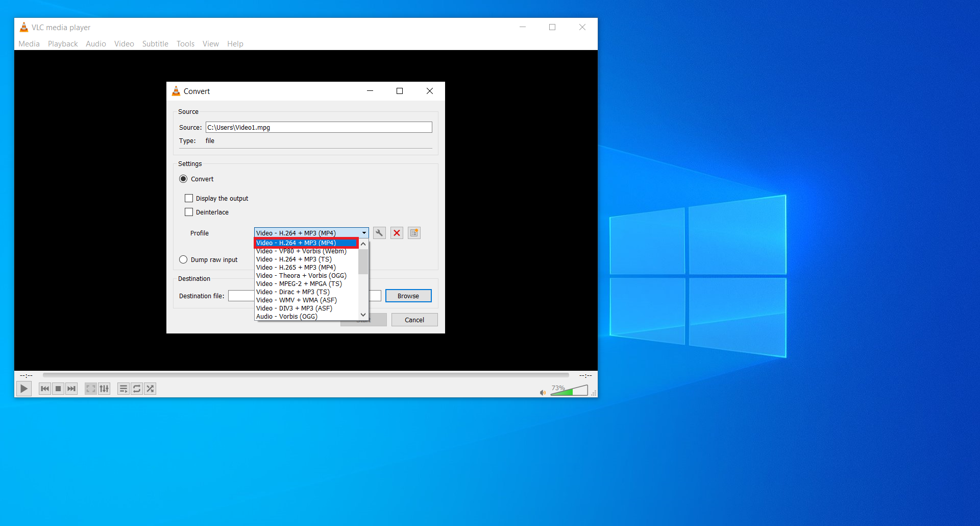Image resolution: width=980 pixels, height=526 pixels.
Task: Toggle the fullscreen icon
Action: (91, 389)
